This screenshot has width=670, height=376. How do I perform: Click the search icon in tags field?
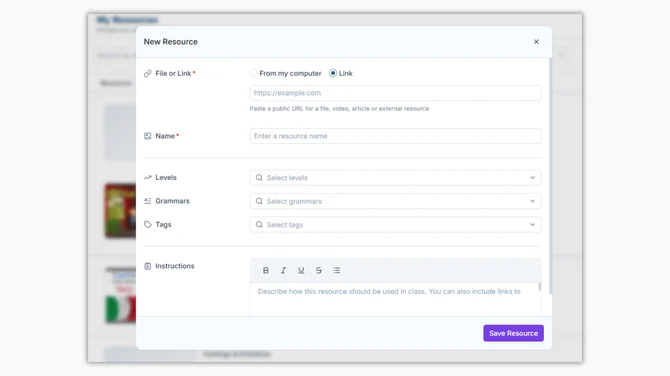pyautogui.click(x=259, y=225)
